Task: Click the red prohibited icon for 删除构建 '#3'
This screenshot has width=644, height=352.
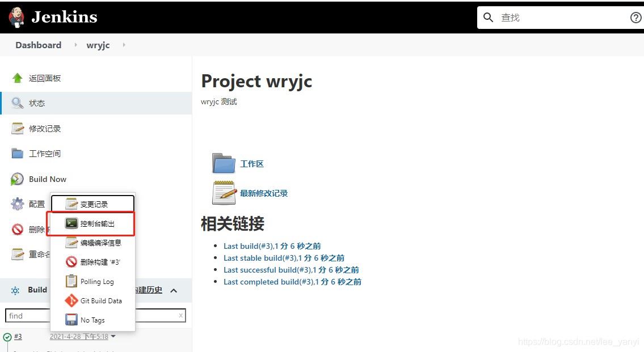Action: (71, 262)
